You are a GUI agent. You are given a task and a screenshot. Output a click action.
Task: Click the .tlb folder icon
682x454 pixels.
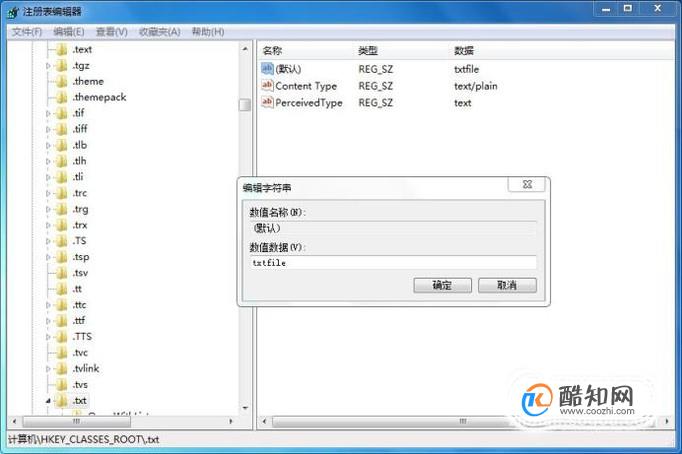(x=62, y=145)
